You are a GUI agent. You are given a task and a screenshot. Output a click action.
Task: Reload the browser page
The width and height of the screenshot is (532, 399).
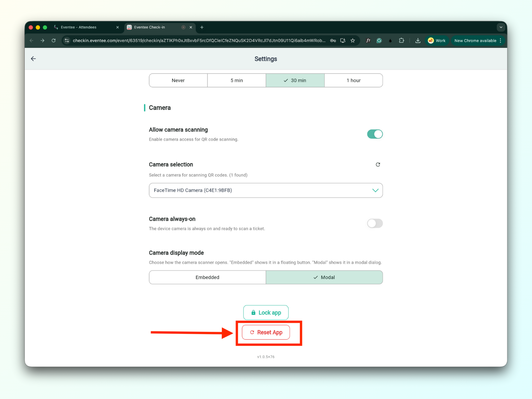click(x=54, y=41)
